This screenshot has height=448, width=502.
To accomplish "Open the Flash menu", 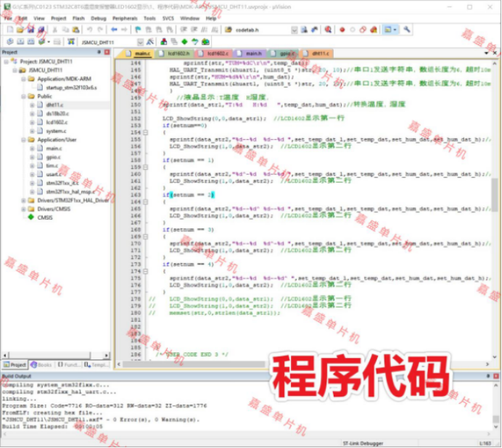I will (78, 18).
